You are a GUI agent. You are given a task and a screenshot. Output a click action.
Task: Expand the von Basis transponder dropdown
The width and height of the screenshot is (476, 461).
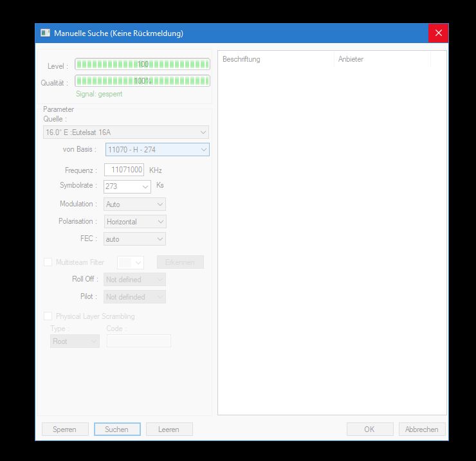pyautogui.click(x=157, y=150)
